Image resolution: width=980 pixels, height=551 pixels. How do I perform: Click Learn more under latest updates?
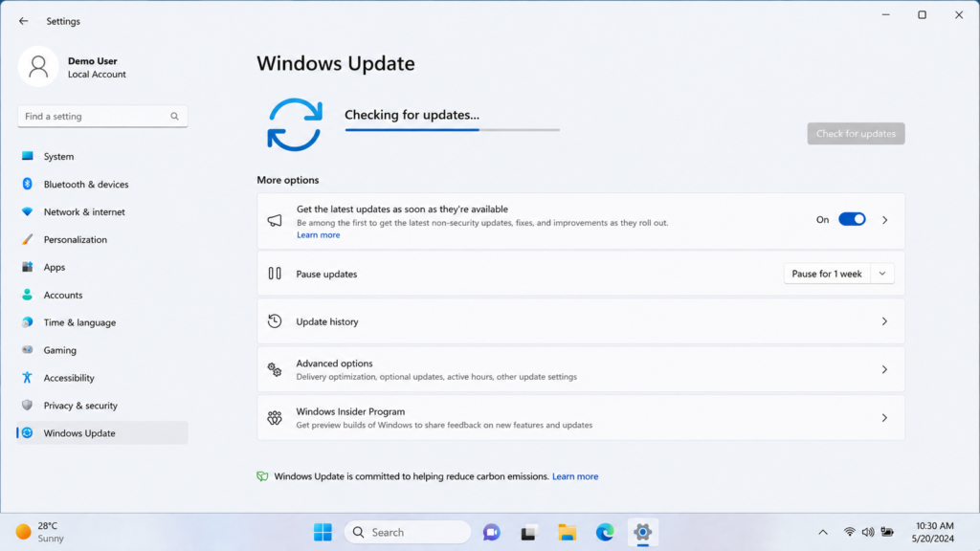(x=318, y=235)
